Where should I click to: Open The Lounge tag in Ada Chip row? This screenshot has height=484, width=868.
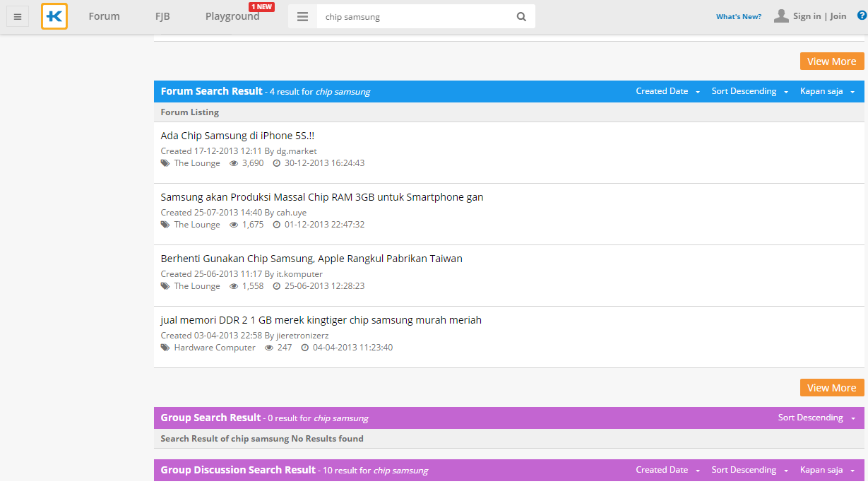197,163
